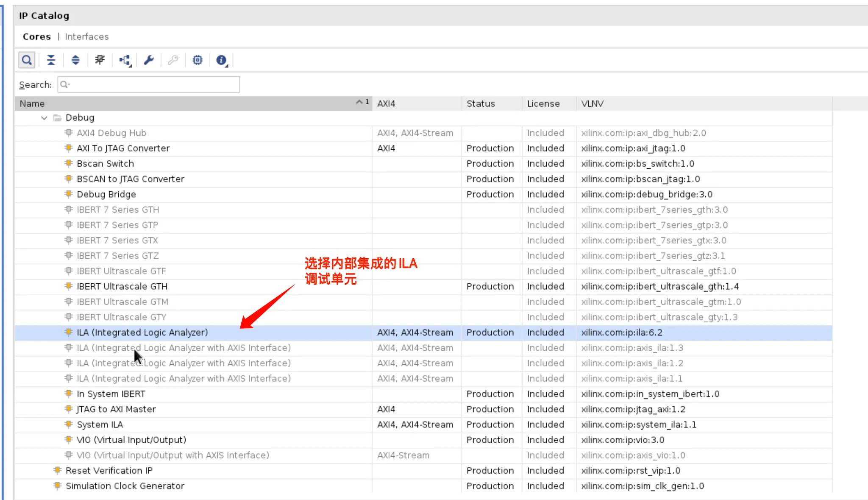Select the Debug Bridge entry

(x=106, y=194)
